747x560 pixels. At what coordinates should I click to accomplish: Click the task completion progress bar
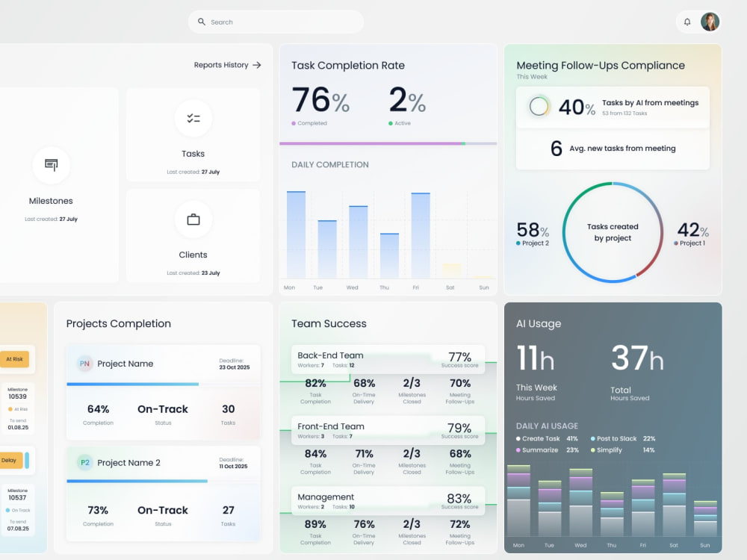click(388, 143)
